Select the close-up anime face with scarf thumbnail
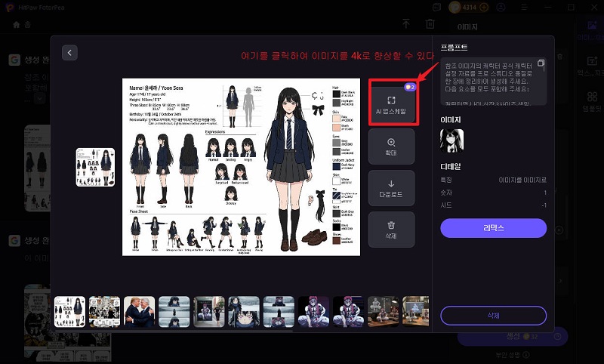 tap(244, 312)
